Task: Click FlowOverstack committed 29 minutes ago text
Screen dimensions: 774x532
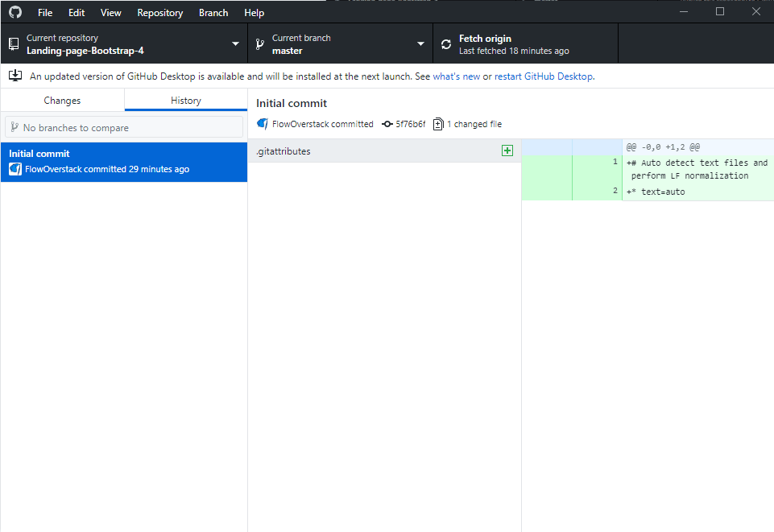Action: pos(107,169)
